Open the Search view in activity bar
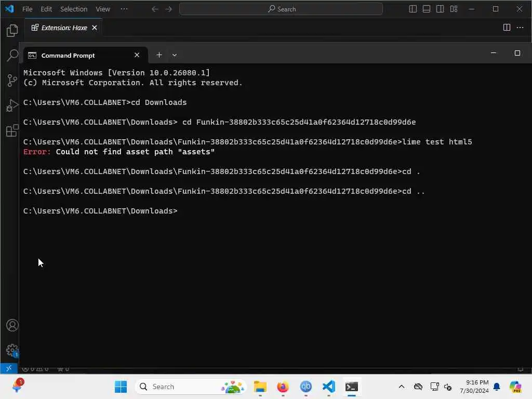The image size is (532, 399). (12, 55)
